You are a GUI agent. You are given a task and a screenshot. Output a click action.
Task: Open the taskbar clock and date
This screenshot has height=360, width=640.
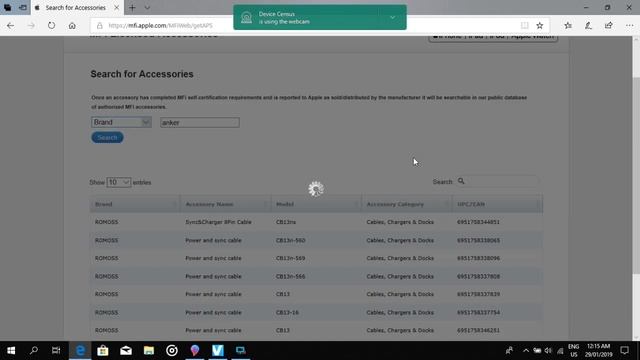tap(598, 351)
